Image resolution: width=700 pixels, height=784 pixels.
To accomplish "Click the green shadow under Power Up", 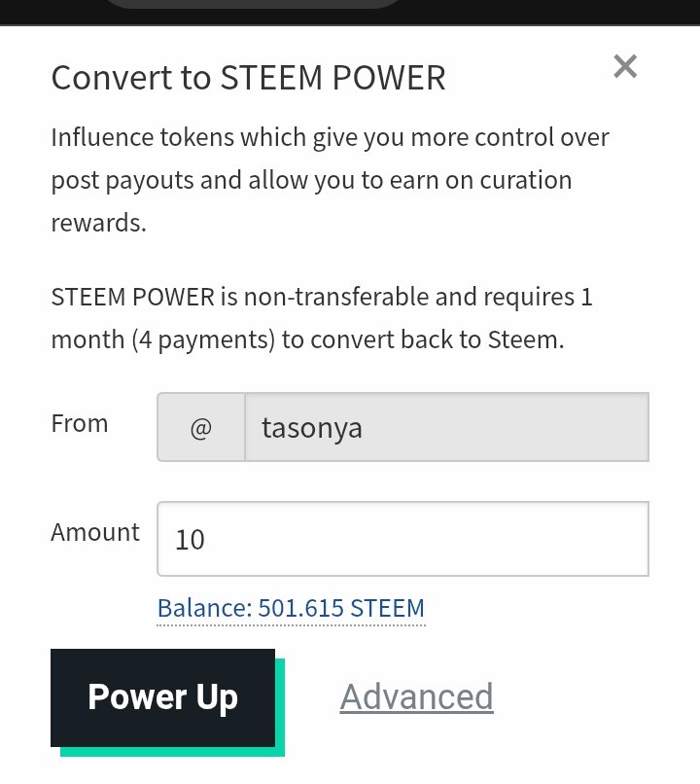I will coord(172,752).
